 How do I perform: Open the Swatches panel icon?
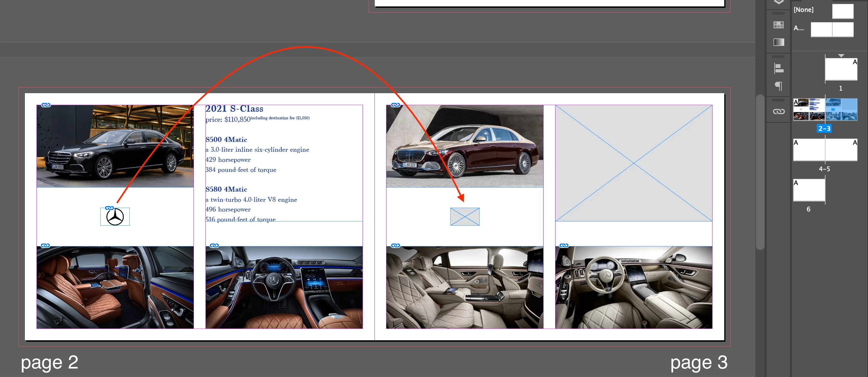778,25
